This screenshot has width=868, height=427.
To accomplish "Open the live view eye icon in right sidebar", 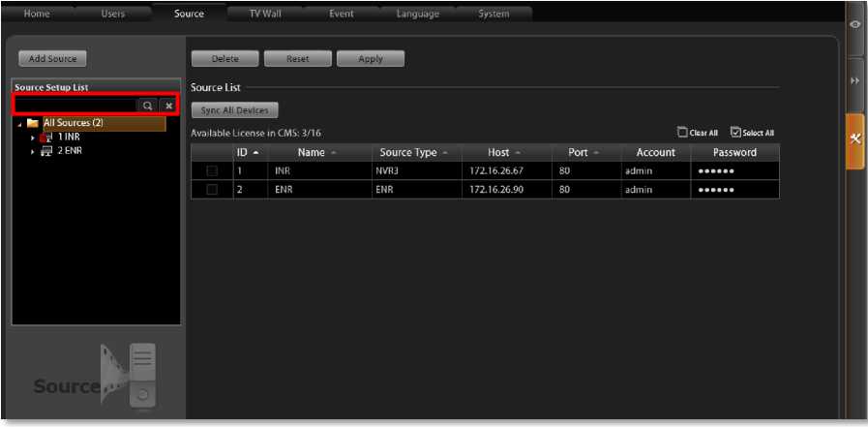I will [x=854, y=24].
